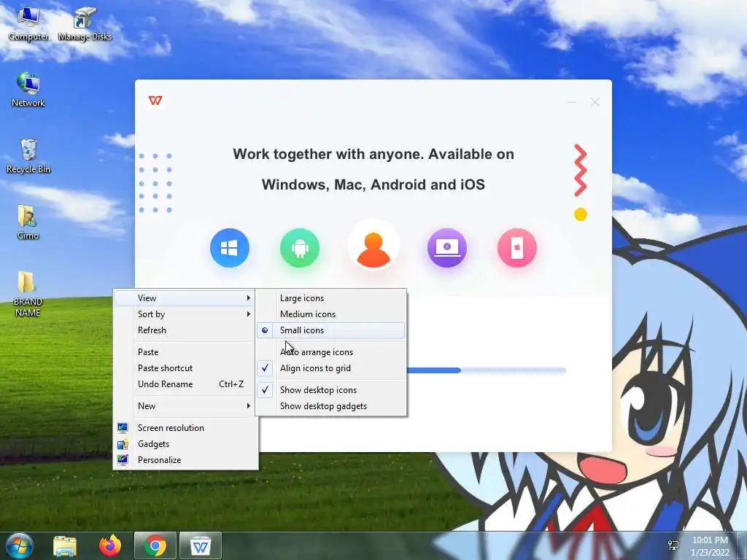The width and height of the screenshot is (747, 560).
Task: Expand the Sort by submenu
Action: [185, 314]
